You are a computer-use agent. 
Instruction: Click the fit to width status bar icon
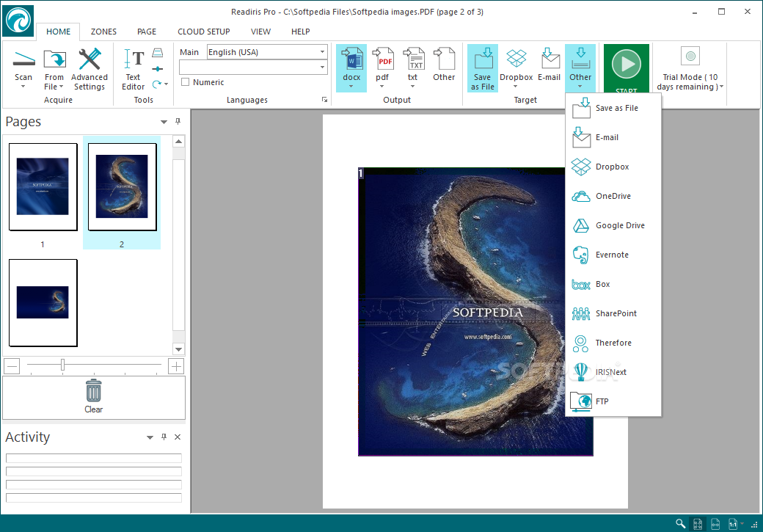click(715, 524)
